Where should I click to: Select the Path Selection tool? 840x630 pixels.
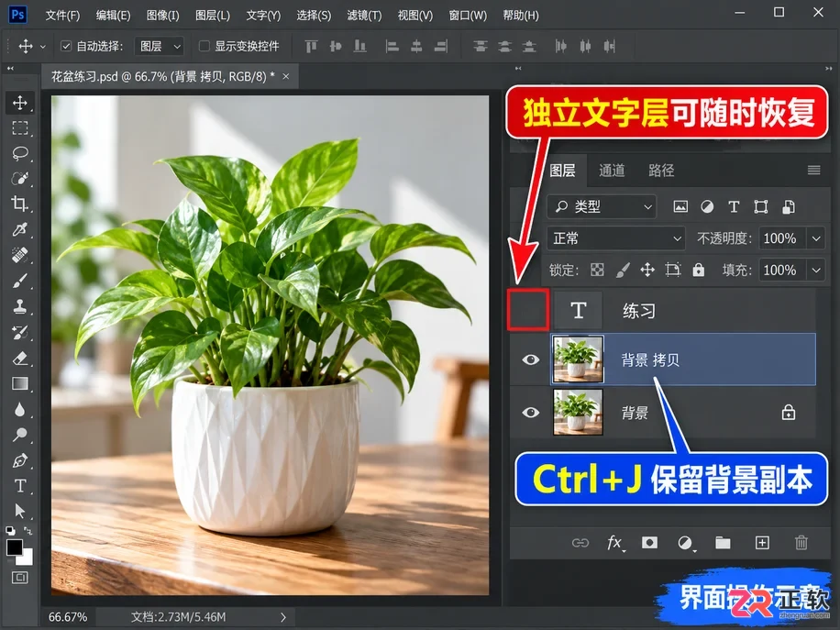(x=20, y=511)
